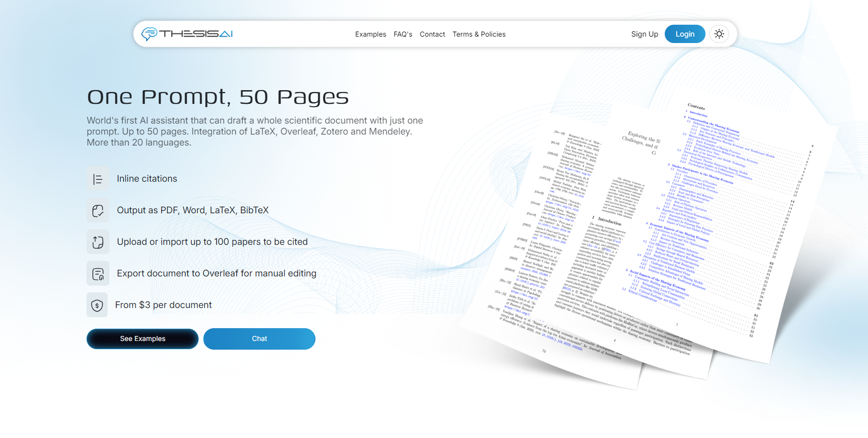Viewport: 868px width, 438px height.
Task: Click the Output as PDF feature icon
Action: tap(98, 211)
